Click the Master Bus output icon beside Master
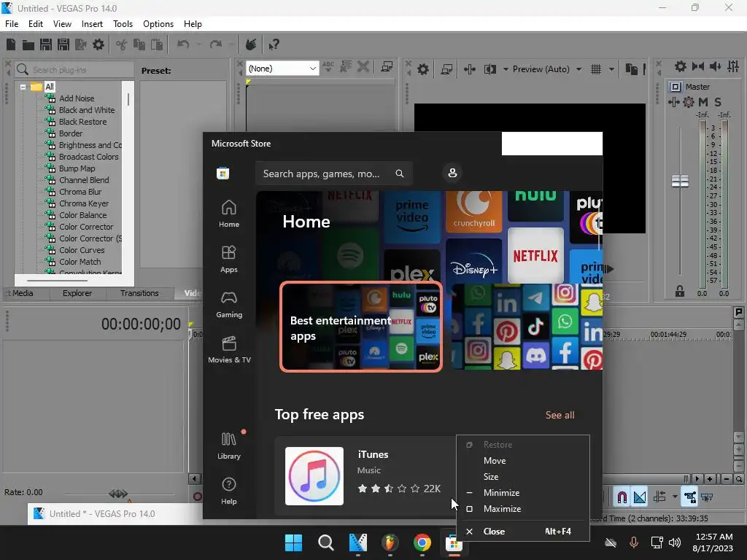 pyautogui.click(x=676, y=87)
